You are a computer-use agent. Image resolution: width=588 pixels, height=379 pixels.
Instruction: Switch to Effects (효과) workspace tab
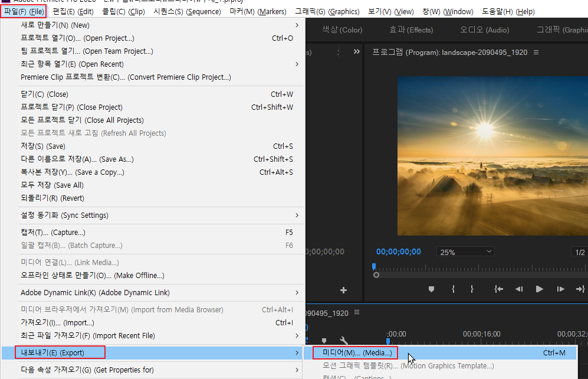click(x=411, y=30)
